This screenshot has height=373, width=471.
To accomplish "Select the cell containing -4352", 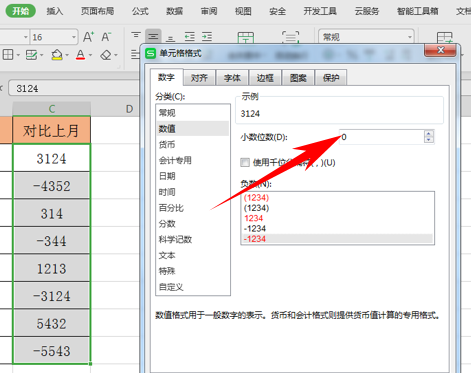I will click(52, 186).
